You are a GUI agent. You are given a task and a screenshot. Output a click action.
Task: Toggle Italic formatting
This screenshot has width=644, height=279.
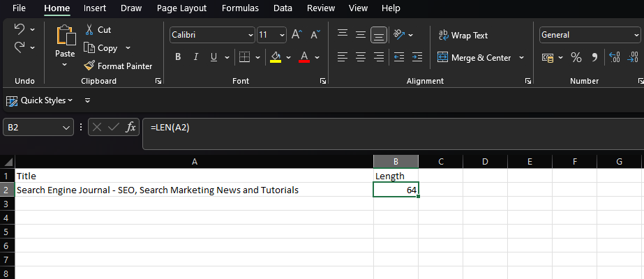195,57
